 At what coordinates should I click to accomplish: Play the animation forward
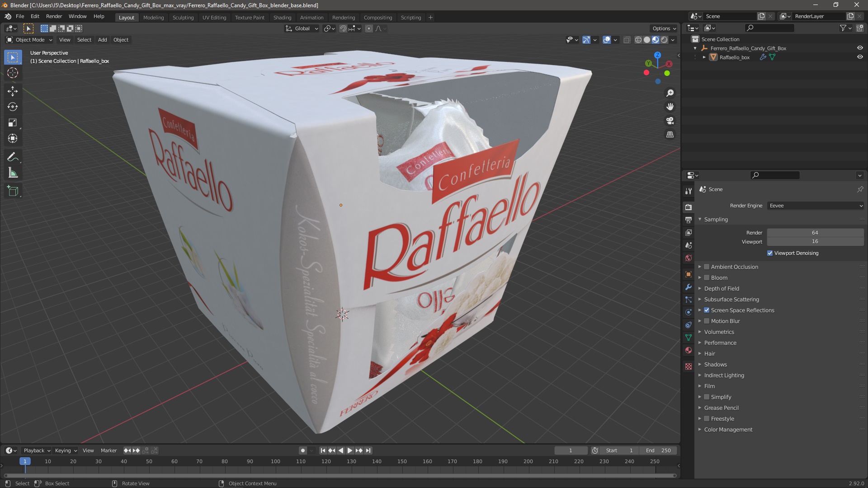tap(349, 450)
